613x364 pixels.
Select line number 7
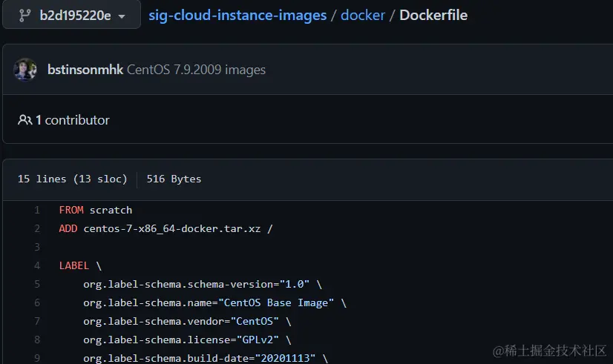(x=37, y=321)
